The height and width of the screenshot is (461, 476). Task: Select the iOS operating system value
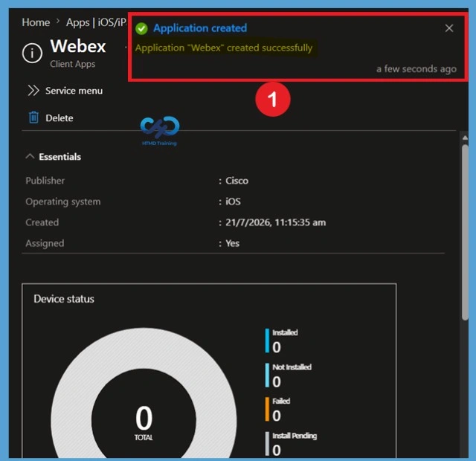click(233, 202)
